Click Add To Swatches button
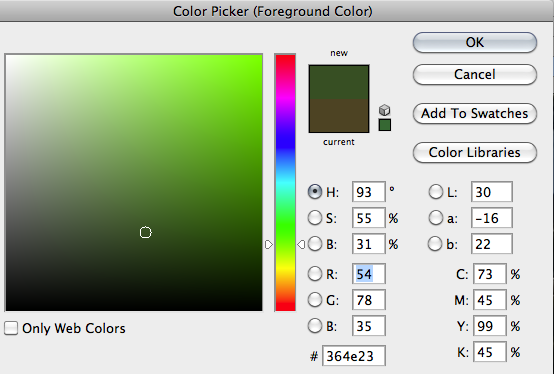This screenshot has width=554, height=374. tap(475, 113)
